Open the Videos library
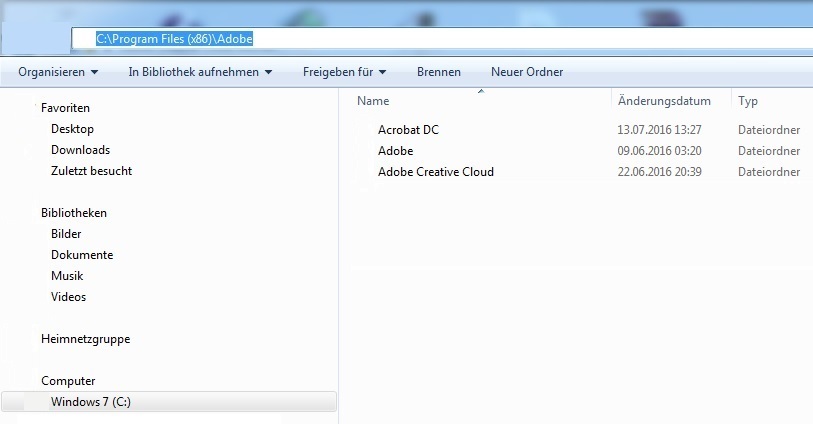The height and width of the screenshot is (424, 813). tap(68, 296)
